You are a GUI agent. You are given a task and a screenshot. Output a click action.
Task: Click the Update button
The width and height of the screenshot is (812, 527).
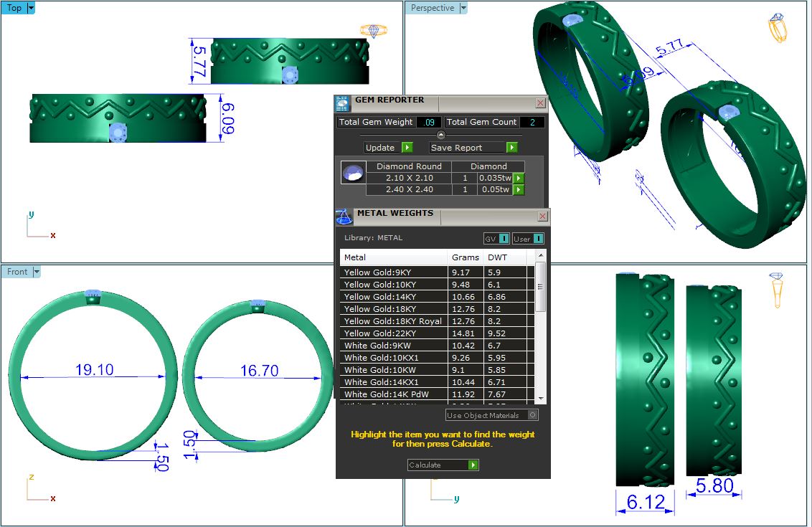click(382, 148)
